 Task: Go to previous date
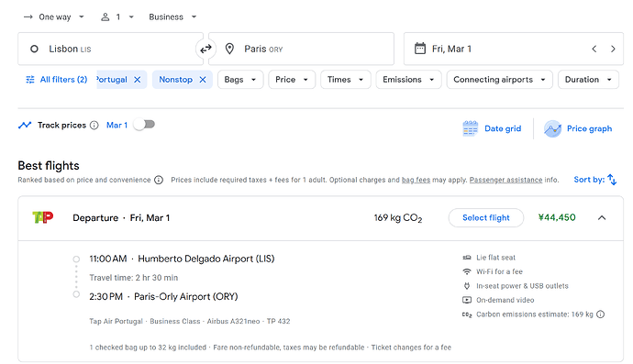tap(594, 49)
